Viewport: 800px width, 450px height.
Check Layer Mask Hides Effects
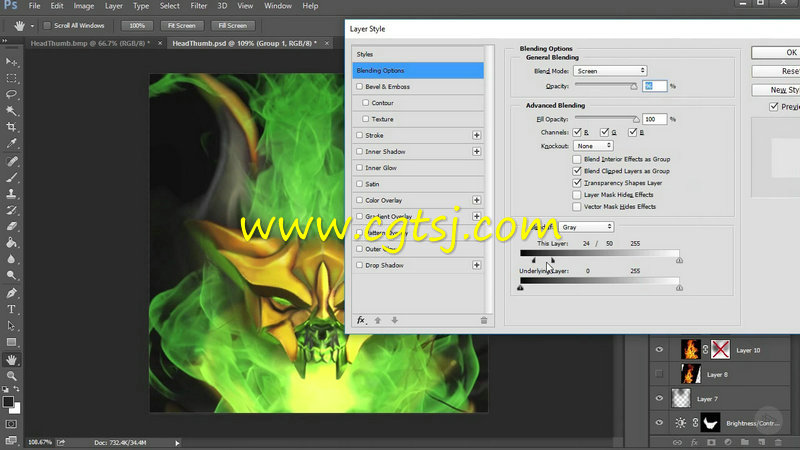coord(577,195)
